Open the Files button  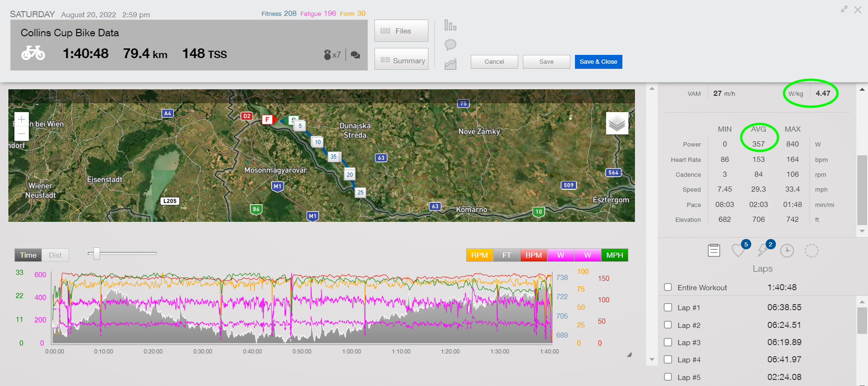[x=401, y=31]
